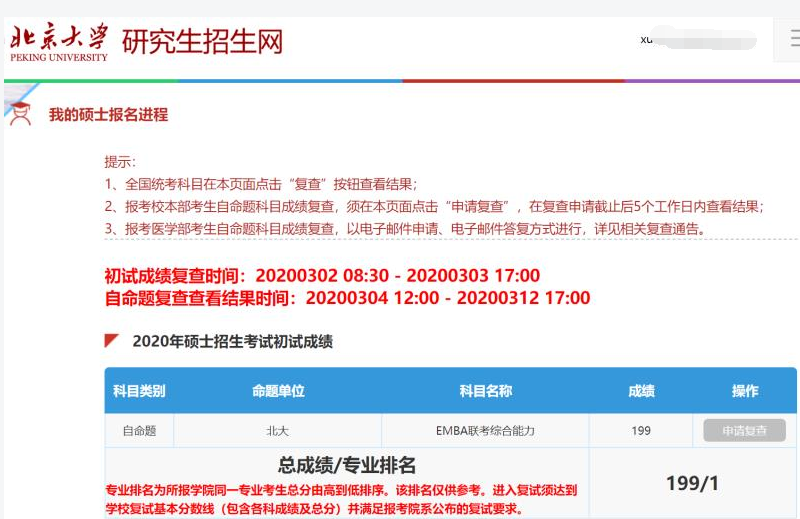Click the graduate student avatar icon
Screen dimensions: 800x519
(21, 113)
